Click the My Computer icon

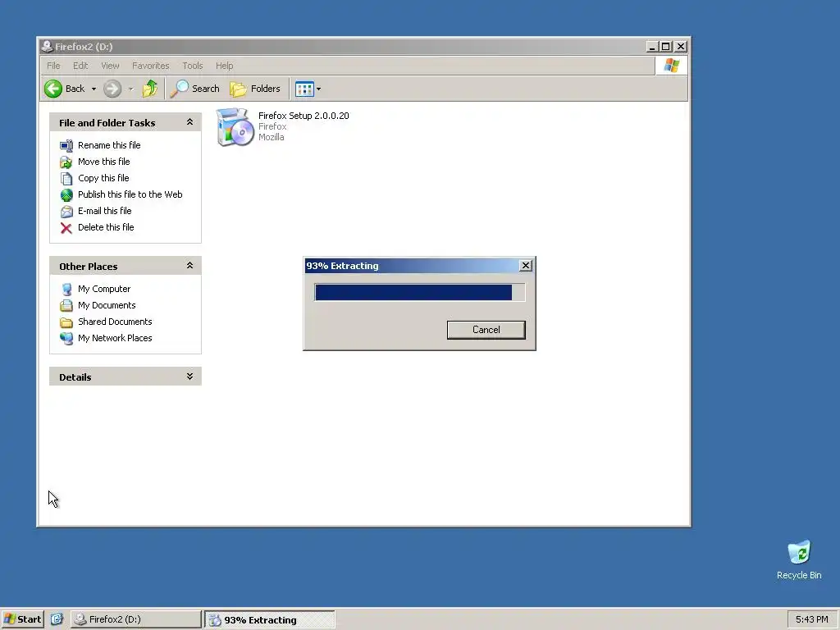tap(66, 290)
